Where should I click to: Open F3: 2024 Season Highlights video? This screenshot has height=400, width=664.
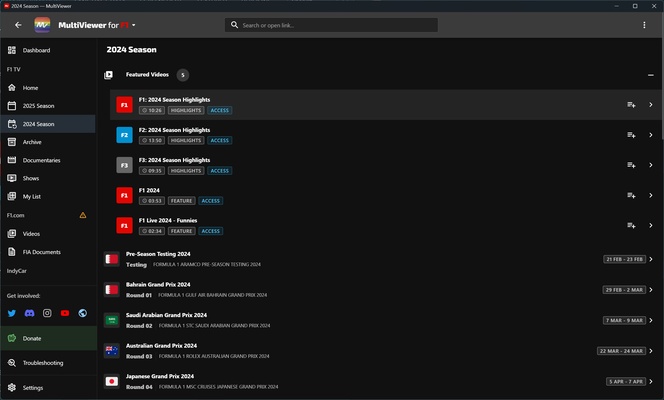[x=384, y=165]
